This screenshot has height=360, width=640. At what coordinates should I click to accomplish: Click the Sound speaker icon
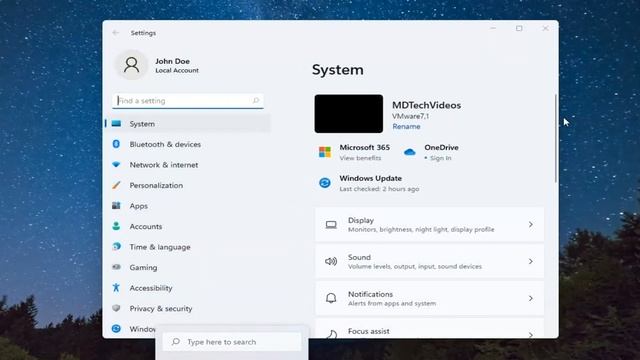pyautogui.click(x=331, y=261)
